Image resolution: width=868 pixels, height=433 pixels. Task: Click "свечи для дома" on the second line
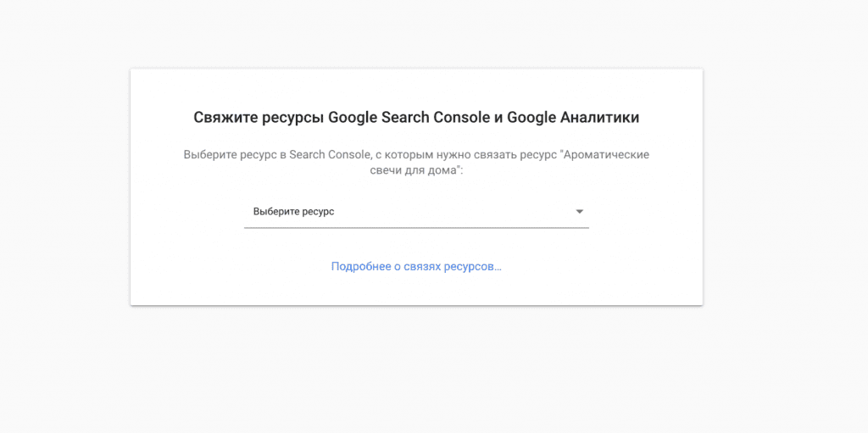pos(415,170)
